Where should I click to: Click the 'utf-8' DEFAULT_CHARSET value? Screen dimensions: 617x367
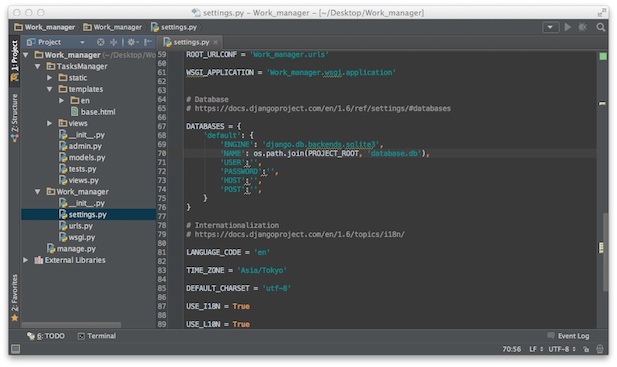point(277,288)
